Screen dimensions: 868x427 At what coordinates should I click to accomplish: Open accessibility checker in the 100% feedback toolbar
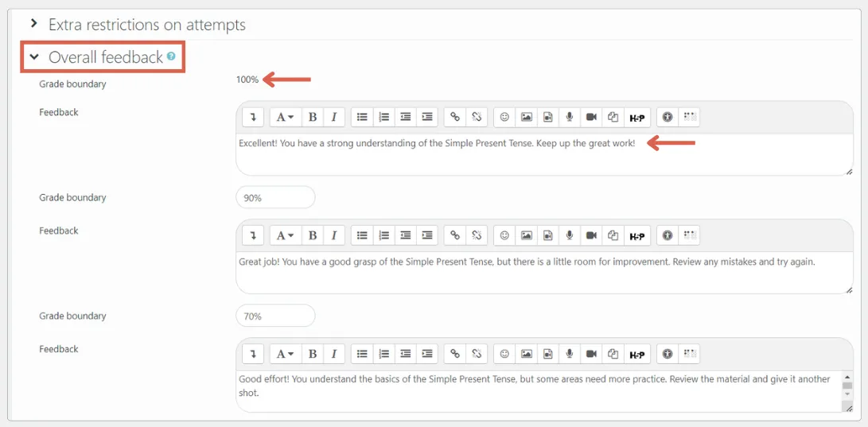coord(668,117)
